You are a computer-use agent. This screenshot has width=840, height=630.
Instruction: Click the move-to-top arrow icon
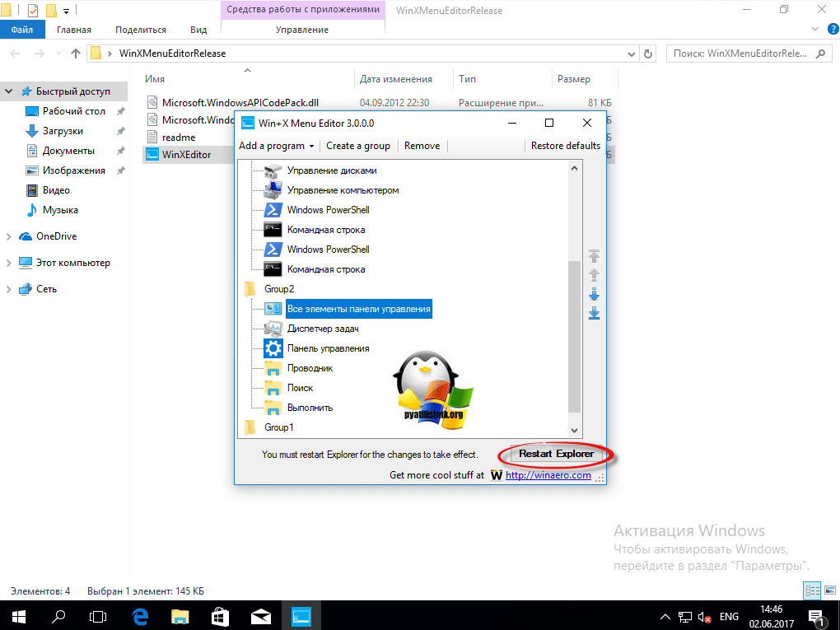594,256
